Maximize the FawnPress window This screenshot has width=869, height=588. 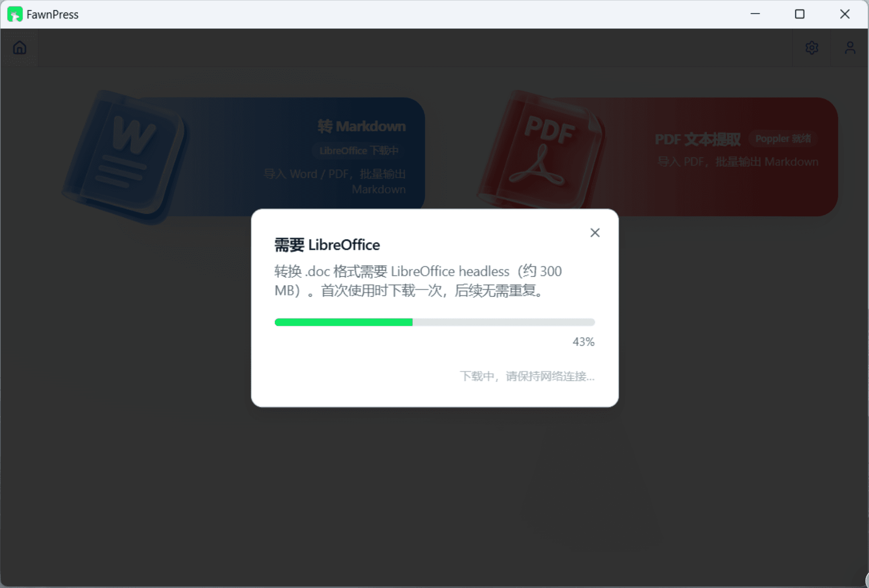click(x=799, y=14)
